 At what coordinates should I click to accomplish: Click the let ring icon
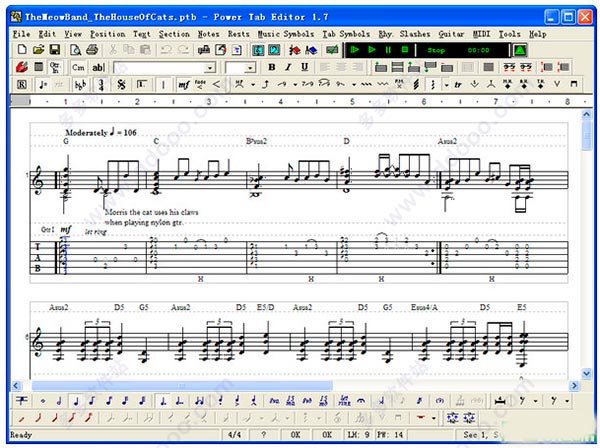[x=344, y=401]
